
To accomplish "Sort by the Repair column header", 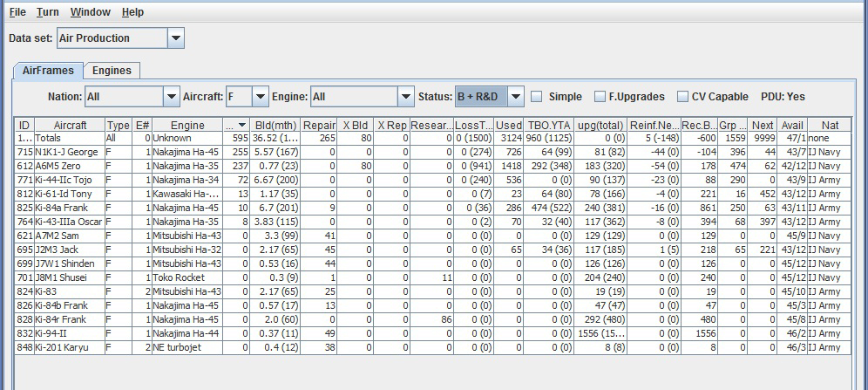I will coord(319,125).
